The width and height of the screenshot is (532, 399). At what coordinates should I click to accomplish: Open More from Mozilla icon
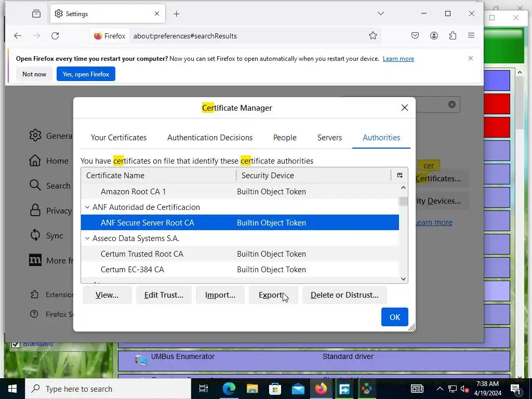(x=35, y=260)
